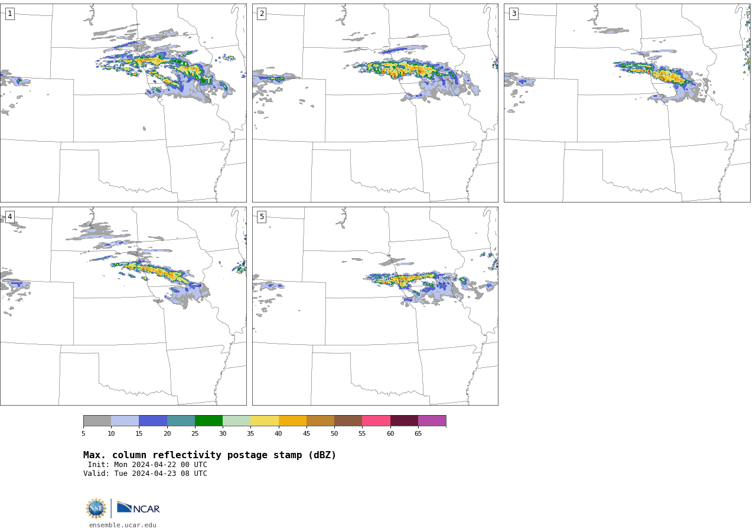Screen dimensions: 756x532
Task: Open ensemble member 5 reflectivity map
Action: coord(375,306)
